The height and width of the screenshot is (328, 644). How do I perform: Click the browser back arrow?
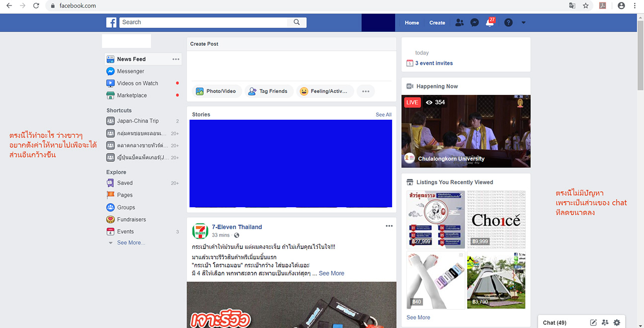click(x=9, y=6)
